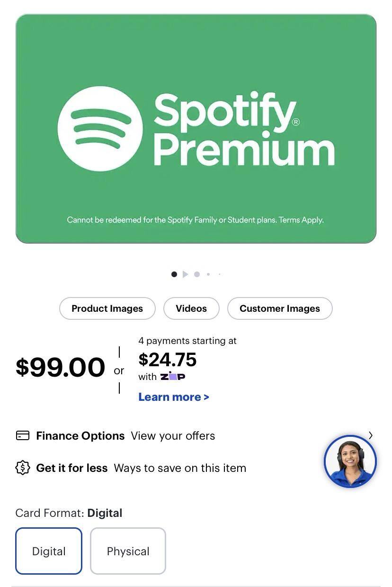
Task: Click the video play indicator in the carousel
Action: click(186, 274)
